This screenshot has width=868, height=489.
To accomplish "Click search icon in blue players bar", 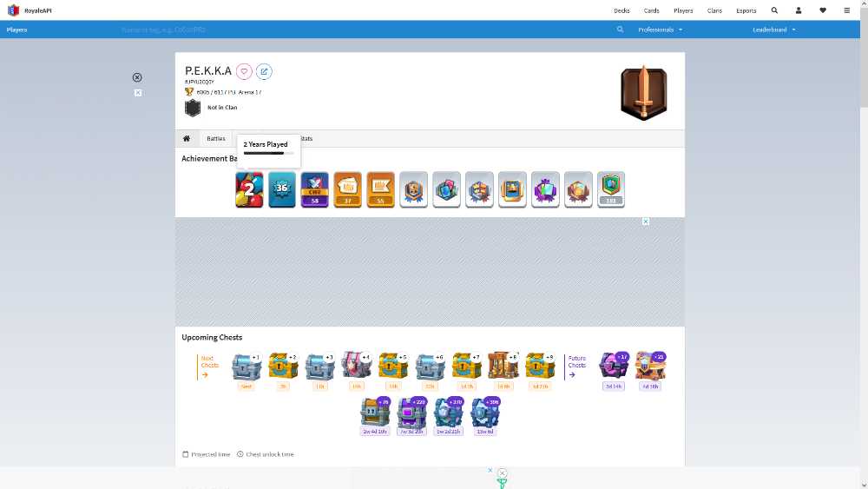I will 620,30.
